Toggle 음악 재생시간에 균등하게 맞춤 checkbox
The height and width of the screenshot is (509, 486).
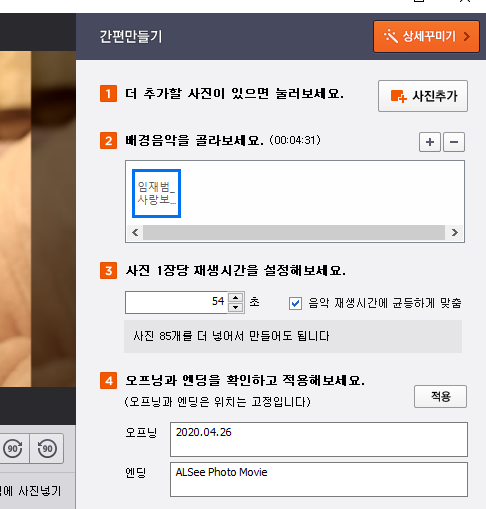click(295, 303)
